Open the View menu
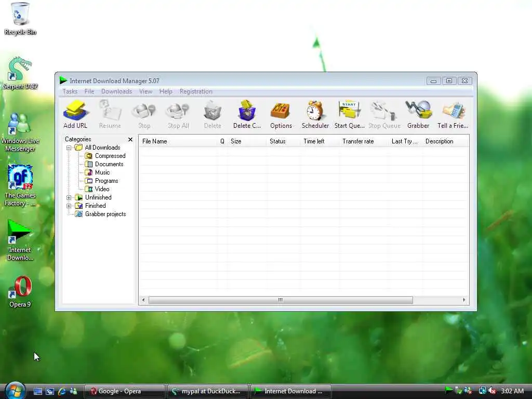 (x=145, y=91)
